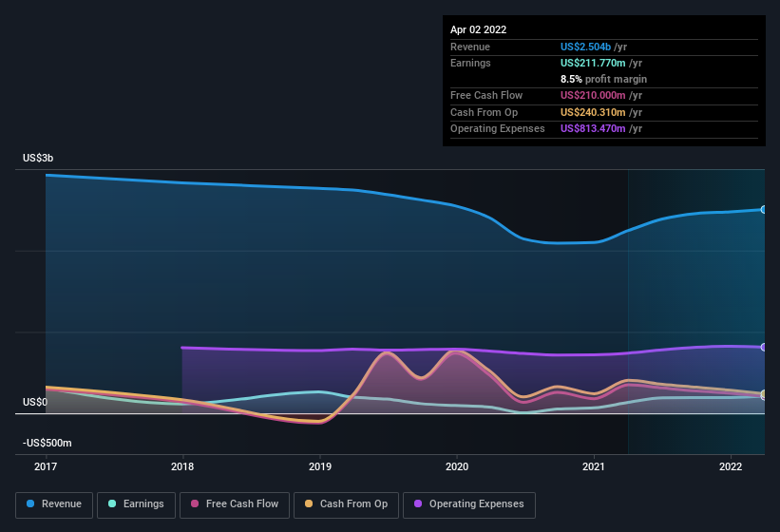Image resolution: width=780 pixels, height=532 pixels.
Task: Click the Apr 02 2022 tooltip date
Action: point(478,29)
